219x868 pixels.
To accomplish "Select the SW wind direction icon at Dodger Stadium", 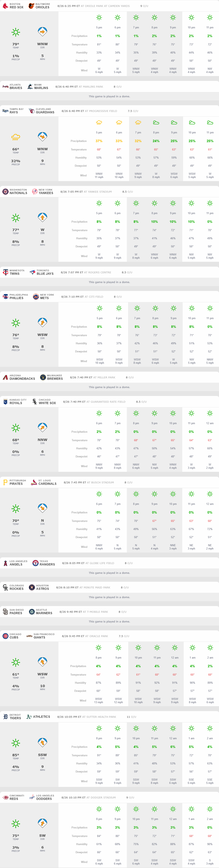I will click(x=42, y=824).
